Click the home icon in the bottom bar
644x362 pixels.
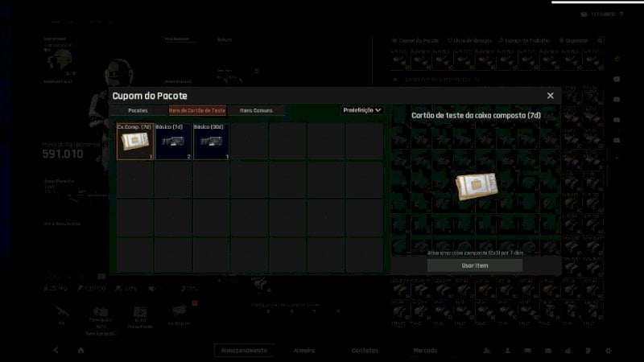pyautogui.click(x=80, y=350)
